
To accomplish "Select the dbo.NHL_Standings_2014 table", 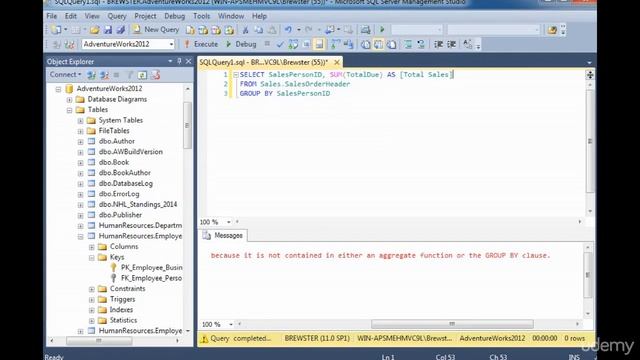I will coord(138,204).
